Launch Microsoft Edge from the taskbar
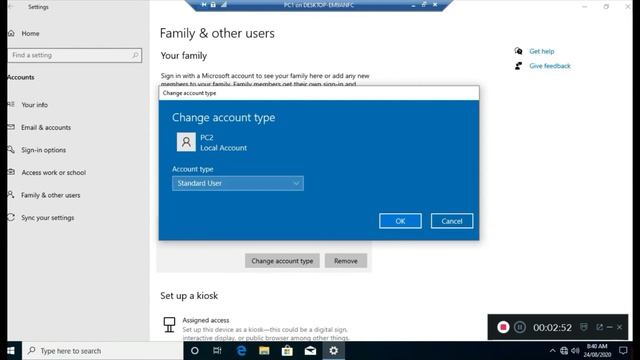 click(241, 351)
